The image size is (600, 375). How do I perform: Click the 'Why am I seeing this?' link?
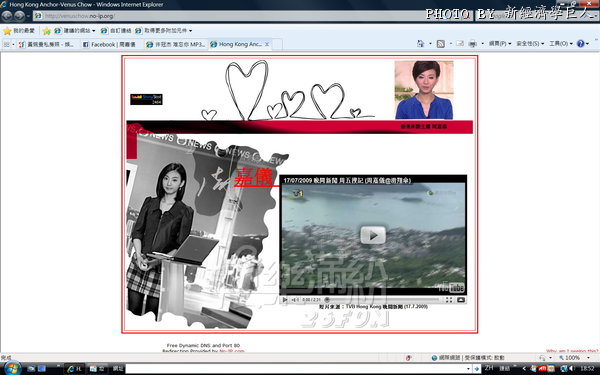(572, 351)
